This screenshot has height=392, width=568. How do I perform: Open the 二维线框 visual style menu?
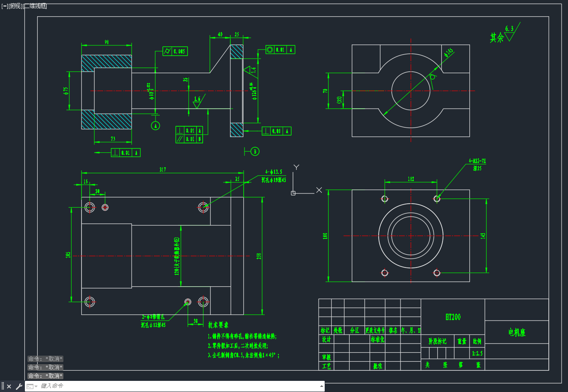pos(35,6)
